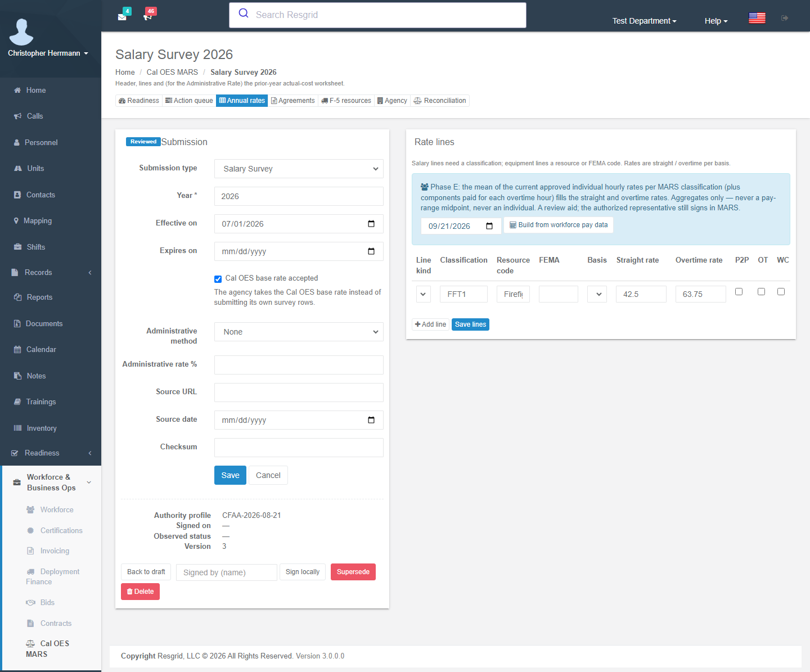The height and width of the screenshot is (672, 810).
Task: Open calendar picker for Expires on date
Action: (x=371, y=251)
